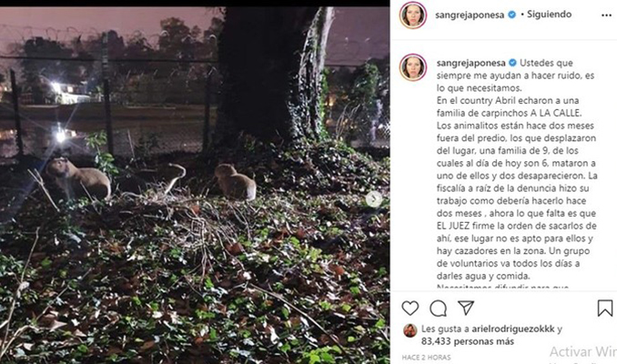This screenshot has height=364, width=617.
Task: Like the post with the heart icon
Action: [410, 308]
